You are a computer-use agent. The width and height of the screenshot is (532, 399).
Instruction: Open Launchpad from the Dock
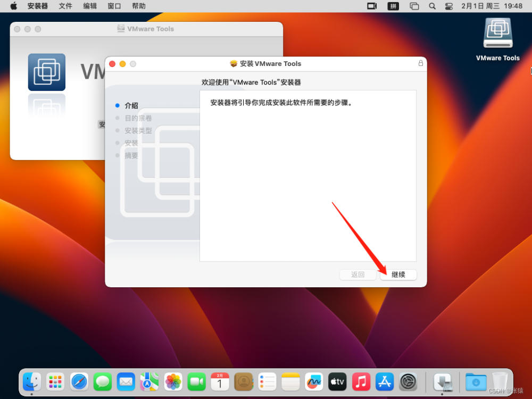click(55, 381)
